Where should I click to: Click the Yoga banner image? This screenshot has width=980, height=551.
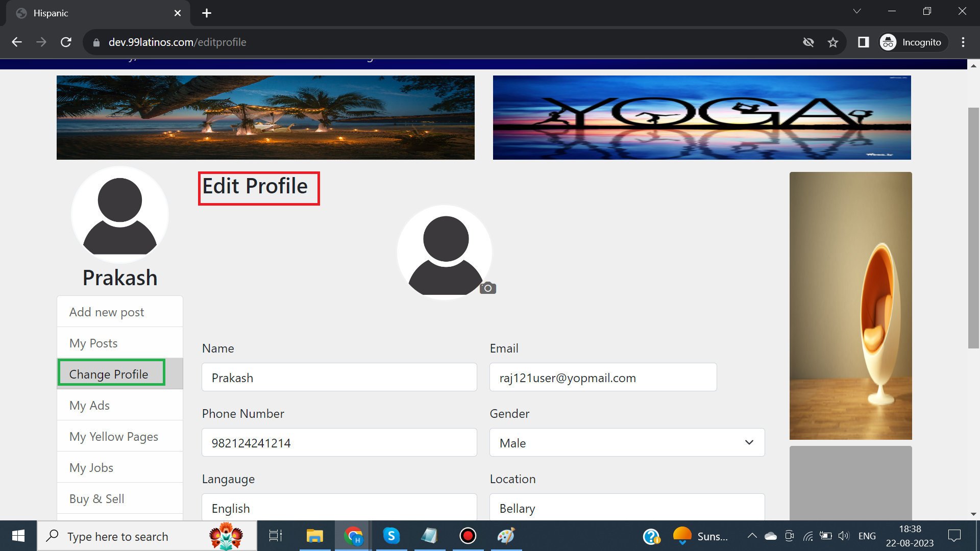702,117
